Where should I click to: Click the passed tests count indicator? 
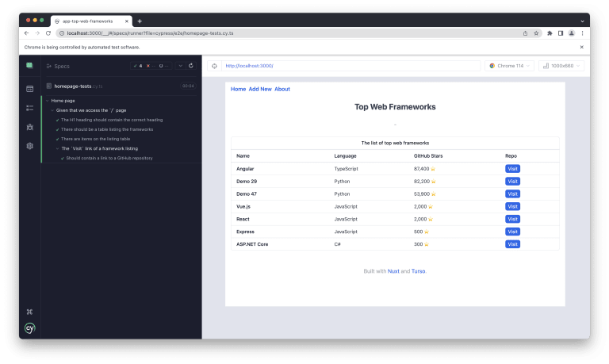click(138, 66)
